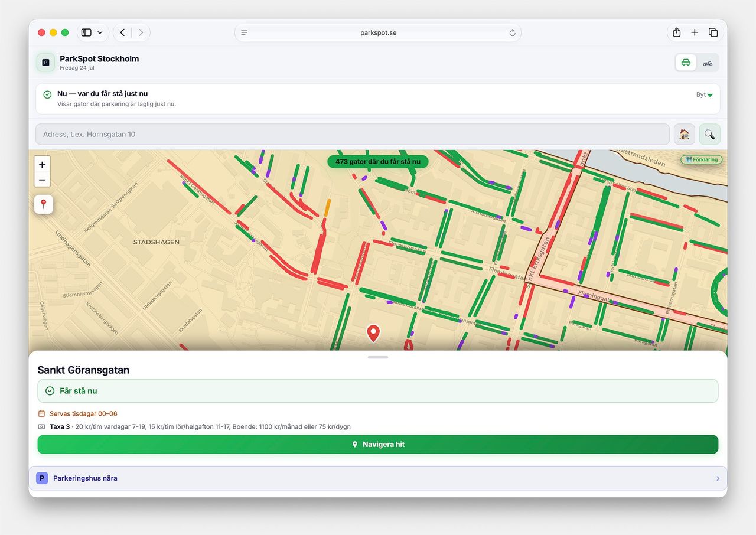Screen dimensions: 756x535
Task: Open the Förklaring map legend
Action: pos(702,159)
